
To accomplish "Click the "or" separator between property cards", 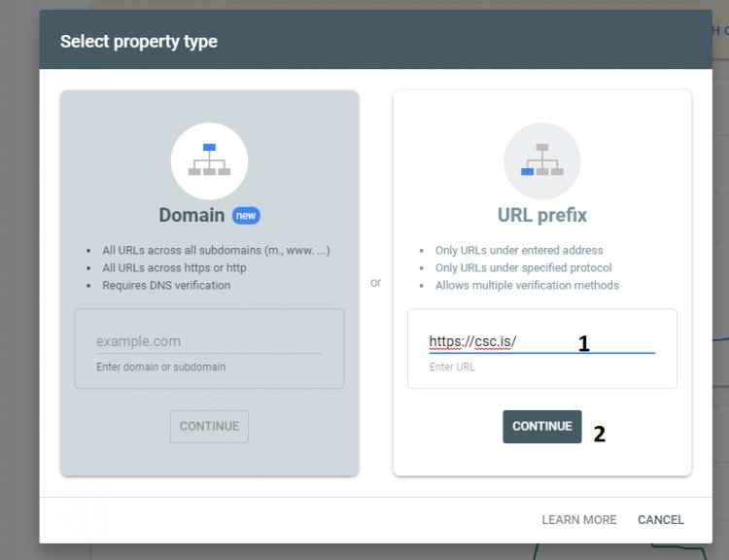I will [x=375, y=283].
